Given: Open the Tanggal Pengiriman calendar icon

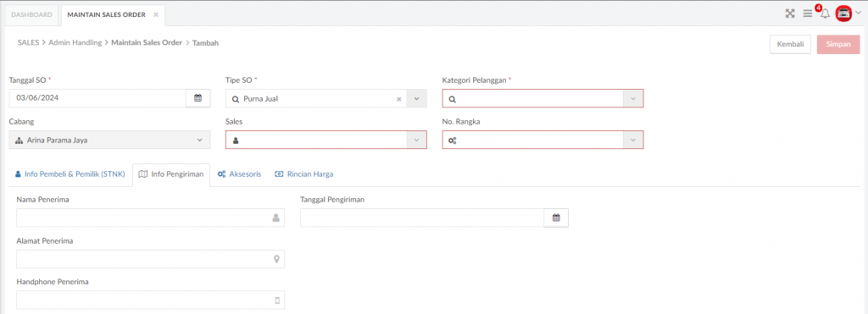Looking at the screenshot, I should [556, 218].
